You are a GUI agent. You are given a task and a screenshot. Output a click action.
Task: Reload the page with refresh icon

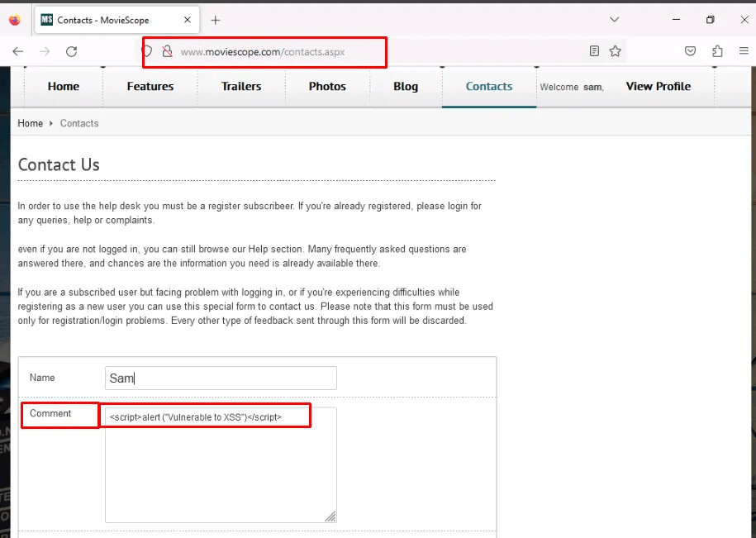71,51
